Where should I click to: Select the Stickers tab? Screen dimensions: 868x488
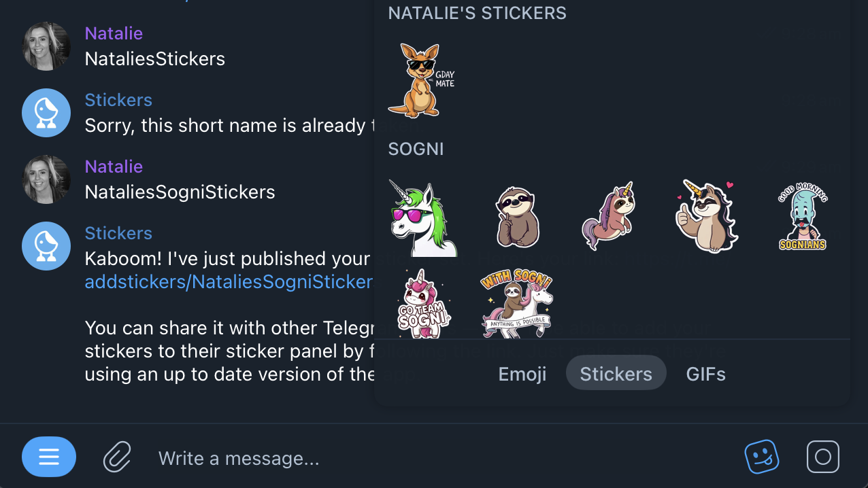tap(616, 374)
